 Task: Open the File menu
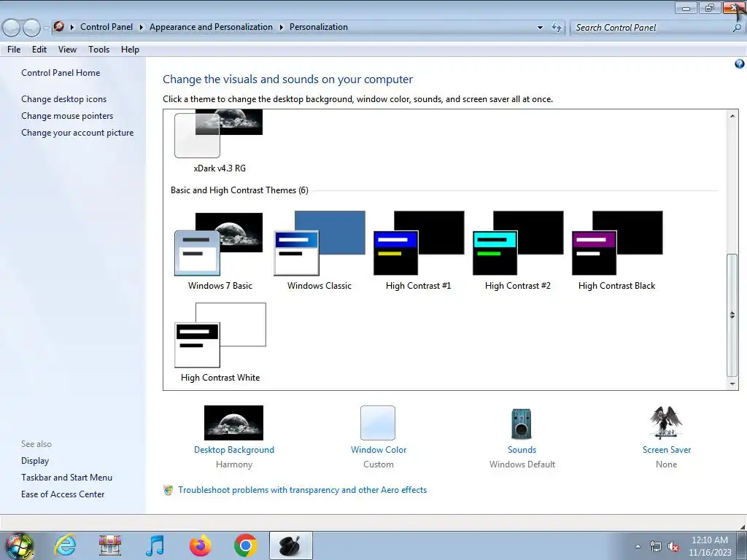pos(14,49)
